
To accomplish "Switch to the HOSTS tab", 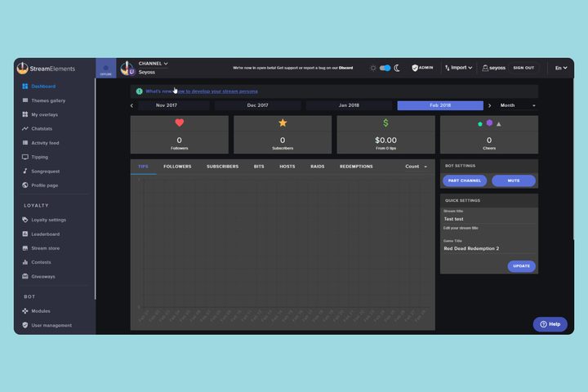I will coord(287,167).
